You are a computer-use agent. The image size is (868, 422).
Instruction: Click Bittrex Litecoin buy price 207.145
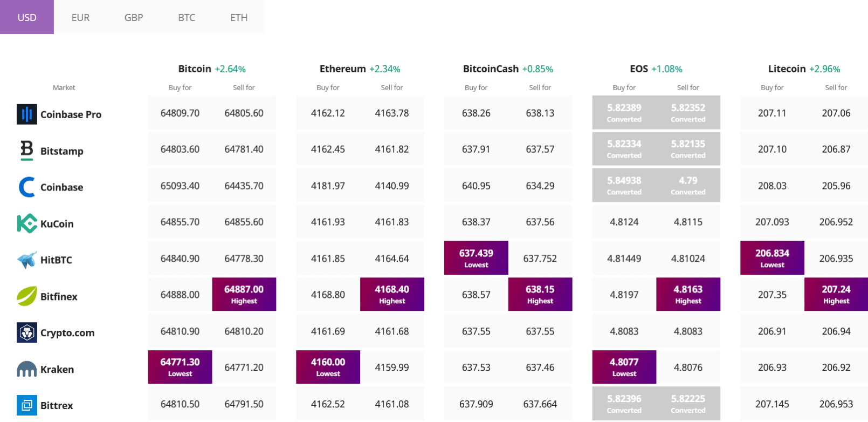[772, 404]
